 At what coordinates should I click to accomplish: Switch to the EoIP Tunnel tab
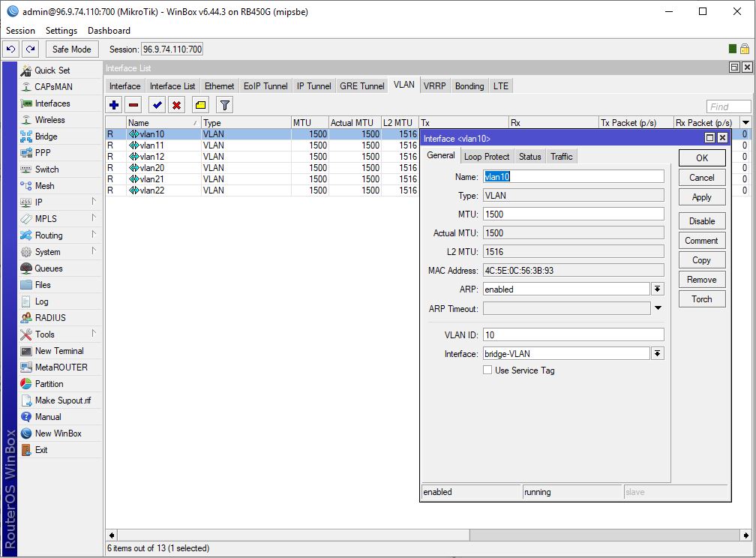coord(265,85)
